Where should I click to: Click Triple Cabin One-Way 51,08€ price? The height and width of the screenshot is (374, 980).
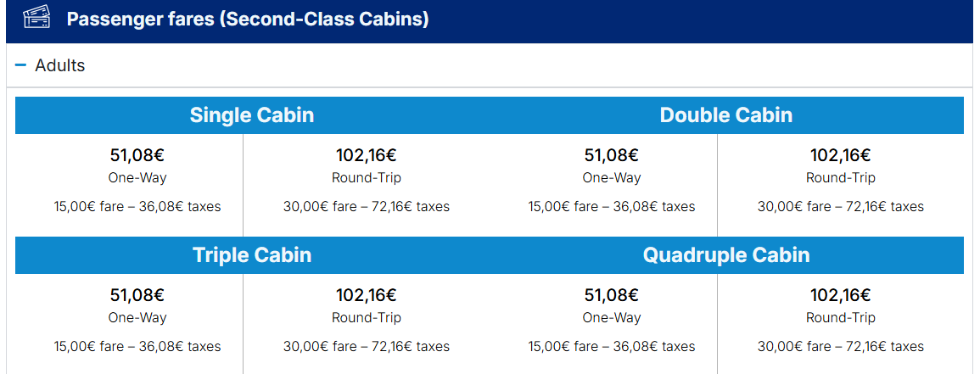137,295
